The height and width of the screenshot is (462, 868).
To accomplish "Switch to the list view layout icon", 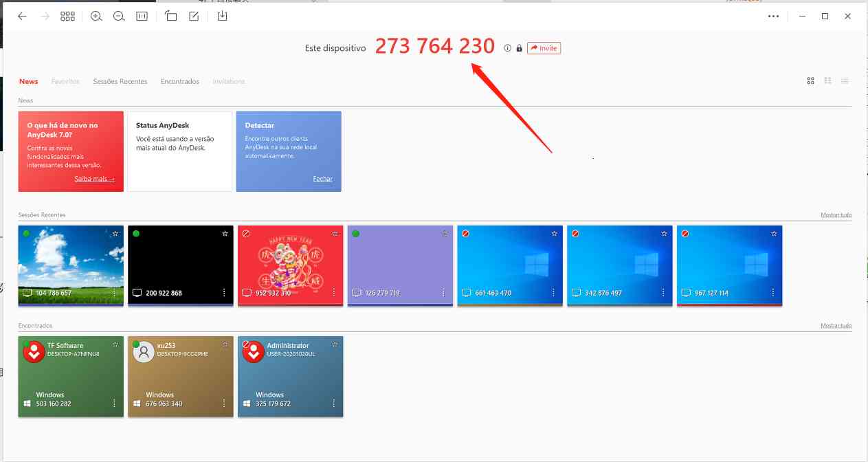I will tap(845, 81).
